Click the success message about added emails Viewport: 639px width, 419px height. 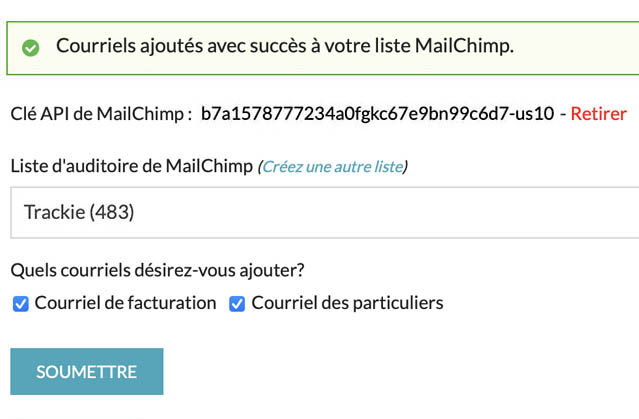coord(284,47)
